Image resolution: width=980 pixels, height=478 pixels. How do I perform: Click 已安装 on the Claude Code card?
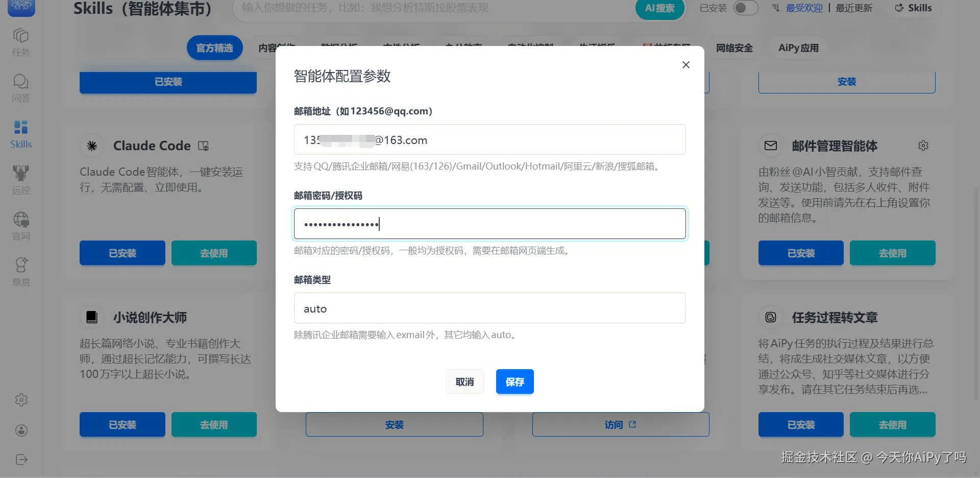pos(122,253)
